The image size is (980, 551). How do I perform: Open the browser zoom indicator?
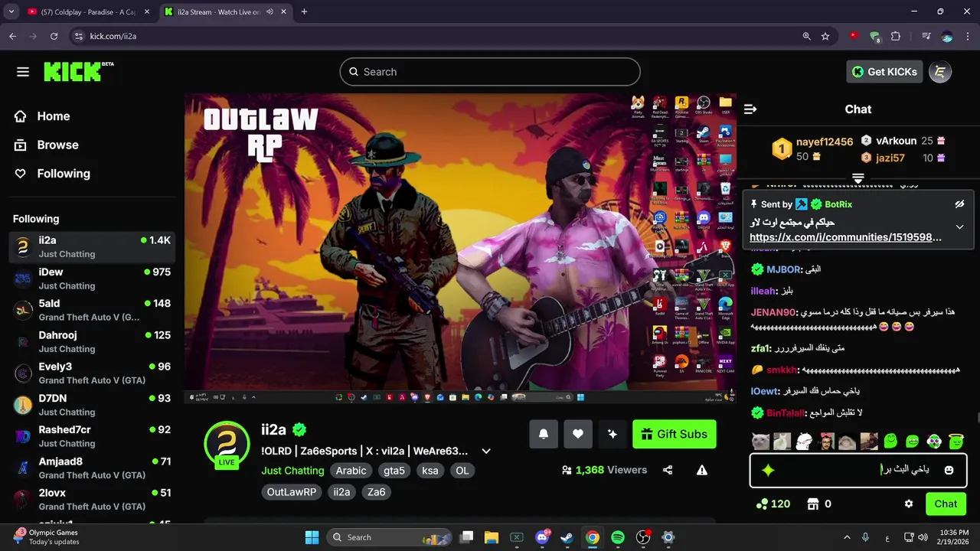(x=806, y=36)
